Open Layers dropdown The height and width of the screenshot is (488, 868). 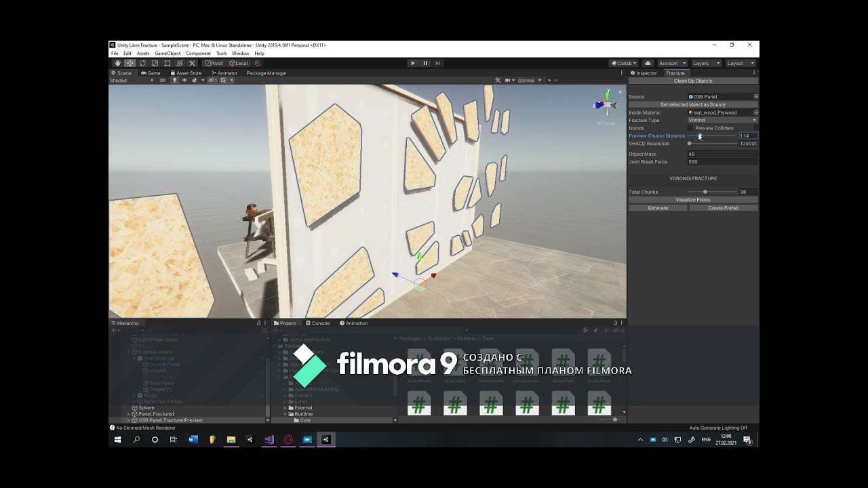pyautogui.click(x=705, y=63)
